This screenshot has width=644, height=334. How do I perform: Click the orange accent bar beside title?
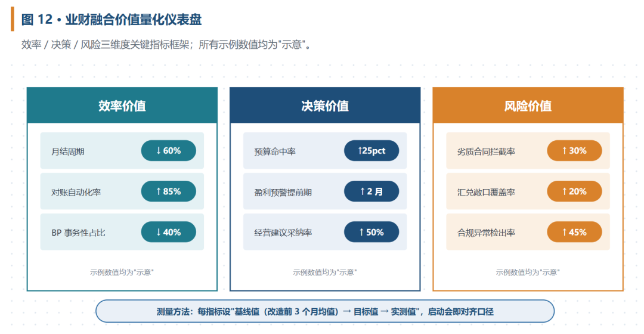(x=13, y=19)
